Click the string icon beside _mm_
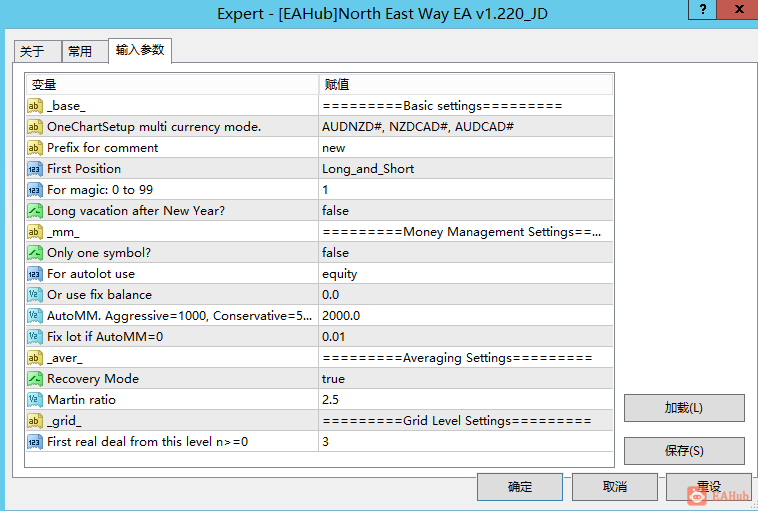This screenshot has width=758, height=511. 35,232
